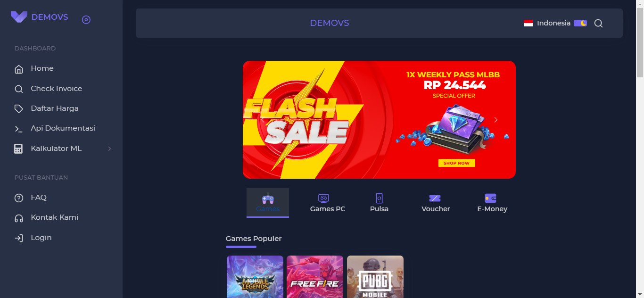The height and width of the screenshot is (298, 644).
Task: Click the DEMOVS logo icon
Action: click(19, 17)
